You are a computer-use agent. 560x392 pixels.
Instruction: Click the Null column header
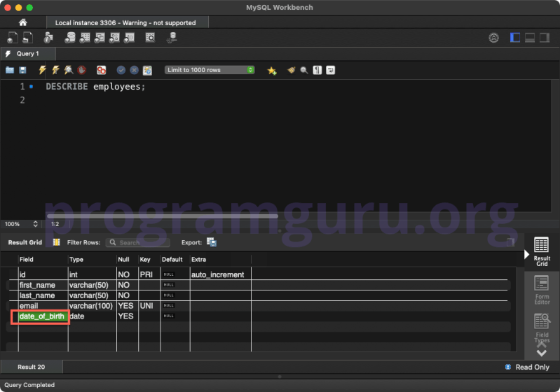coord(128,259)
